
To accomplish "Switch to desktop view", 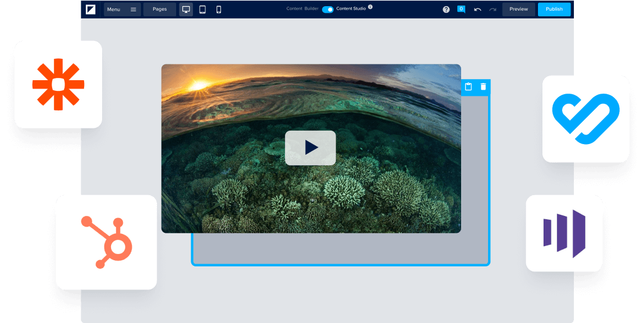I will [x=186, y=10].
